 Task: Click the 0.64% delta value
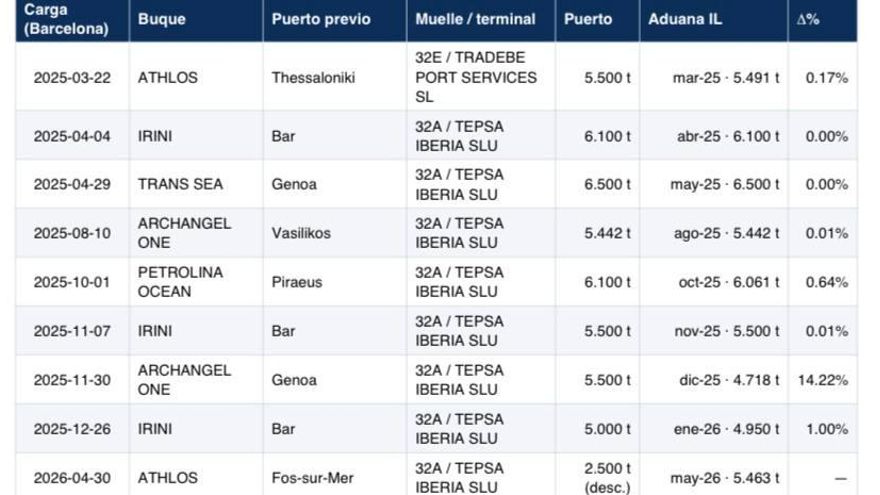click(x=827, y=282)
